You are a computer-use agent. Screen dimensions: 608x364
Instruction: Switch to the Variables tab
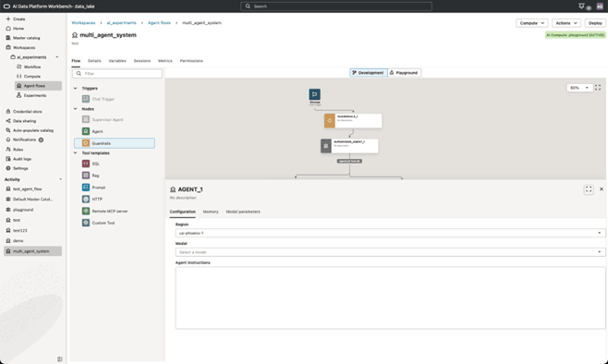pos(117,61)
